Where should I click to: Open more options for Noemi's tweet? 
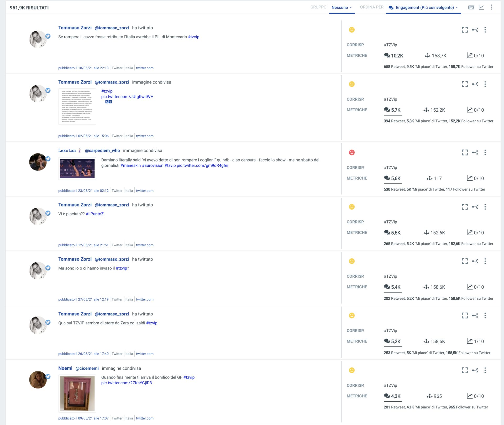pyautogui.click(x=485, y=370)
